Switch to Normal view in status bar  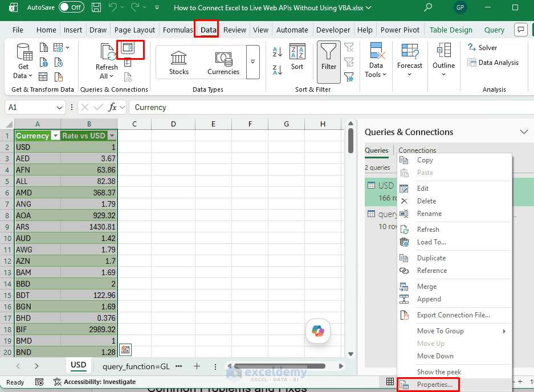pyautogui.click(x=390, y=382)
